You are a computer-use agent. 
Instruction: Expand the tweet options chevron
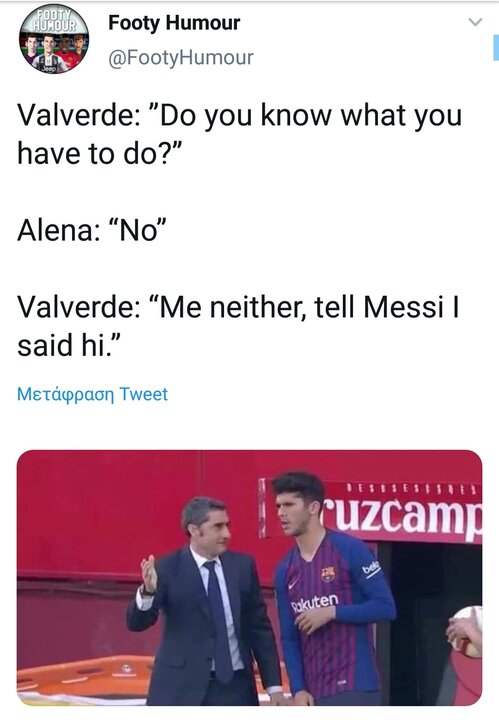coord(475,22)
